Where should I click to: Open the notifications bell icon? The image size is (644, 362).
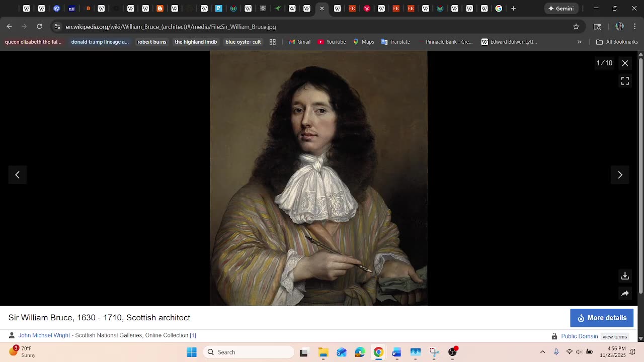click(633, 352)
